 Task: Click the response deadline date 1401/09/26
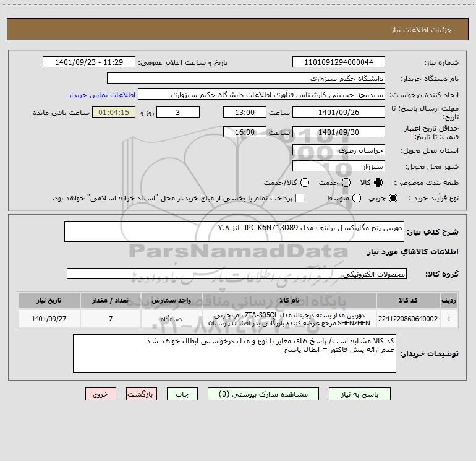click(x=339, y=112)
